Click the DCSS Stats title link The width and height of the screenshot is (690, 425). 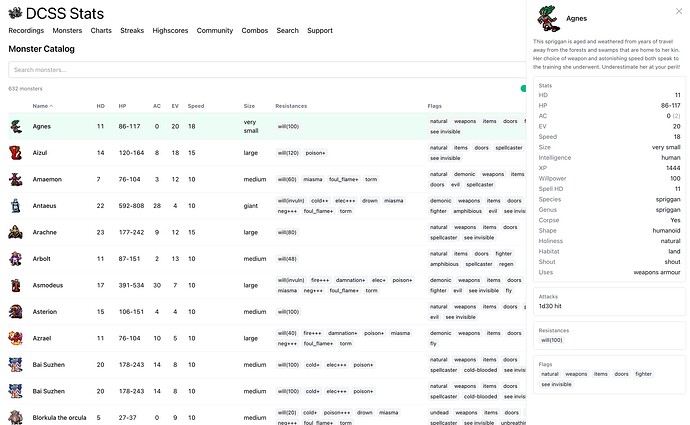[x=65, y=14]
